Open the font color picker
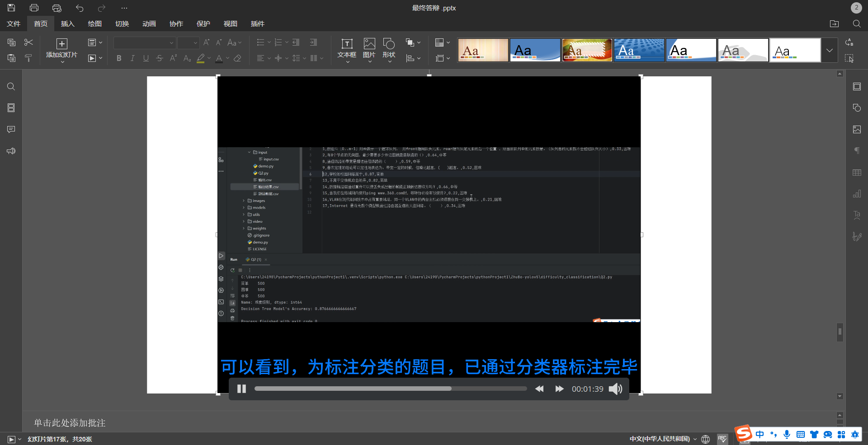Screen dimensions: 868x445 click(x=227, y=58)
